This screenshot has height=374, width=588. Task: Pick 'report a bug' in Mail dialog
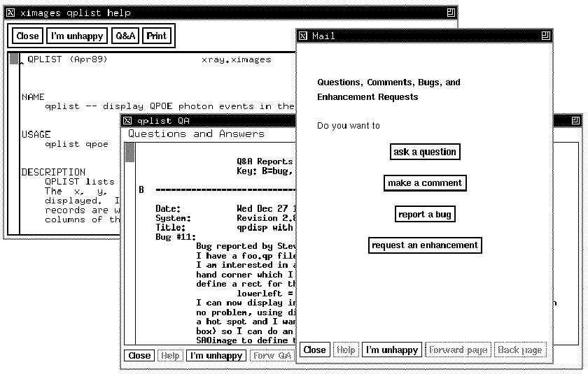(425, 215)
